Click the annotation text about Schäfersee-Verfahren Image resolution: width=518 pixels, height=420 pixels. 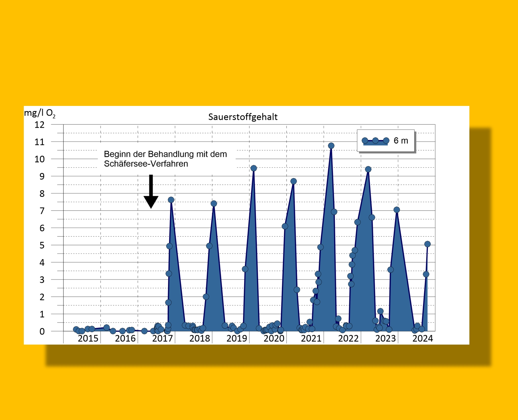[x=165, y=159]
